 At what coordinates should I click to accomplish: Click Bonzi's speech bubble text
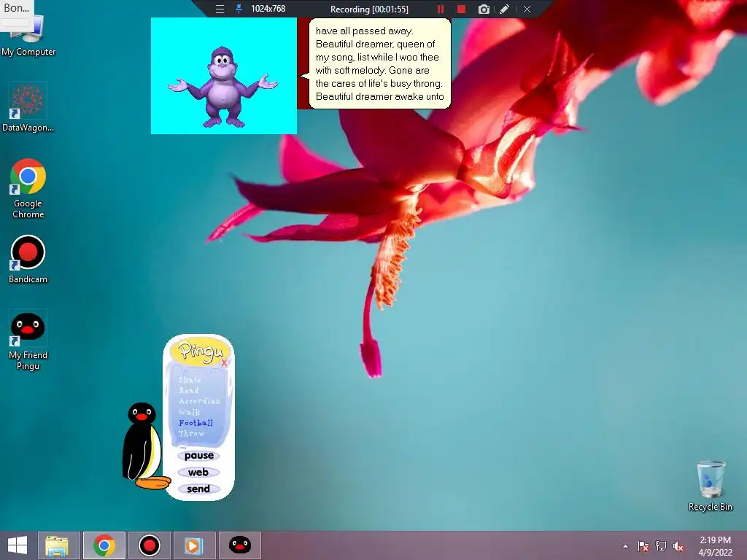coord(379,63)
